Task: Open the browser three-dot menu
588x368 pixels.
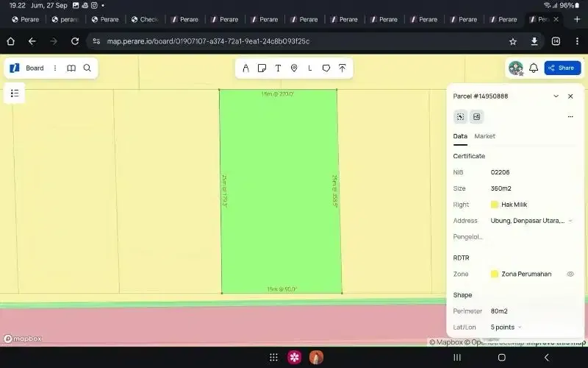Action: click(x=577, y=41)
